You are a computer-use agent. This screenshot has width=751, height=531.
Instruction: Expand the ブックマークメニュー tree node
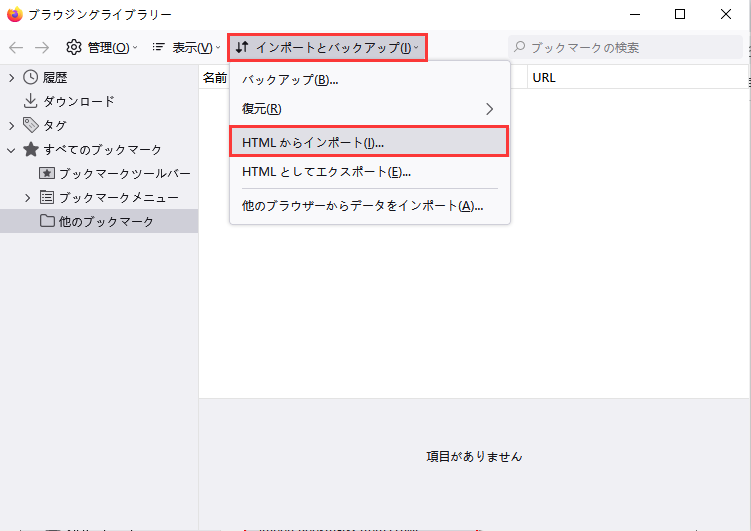pyautogui.click(x=28, y=197)
